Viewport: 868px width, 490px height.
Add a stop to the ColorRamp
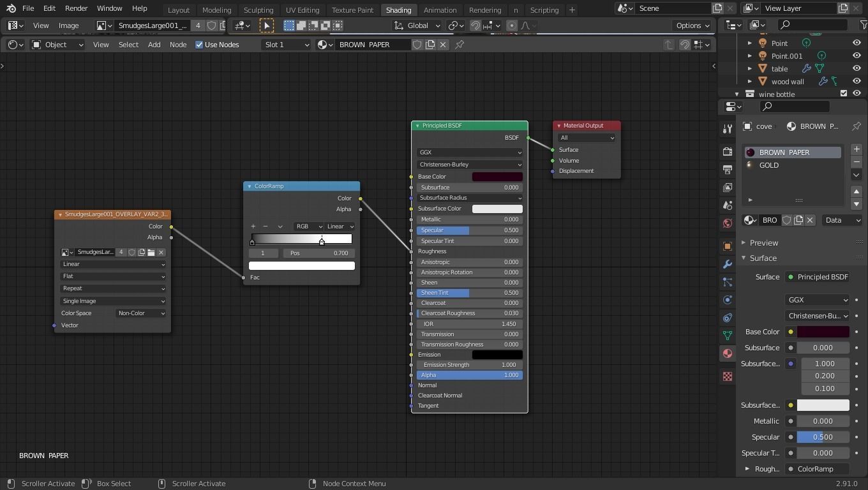click(x=253, y=226)
